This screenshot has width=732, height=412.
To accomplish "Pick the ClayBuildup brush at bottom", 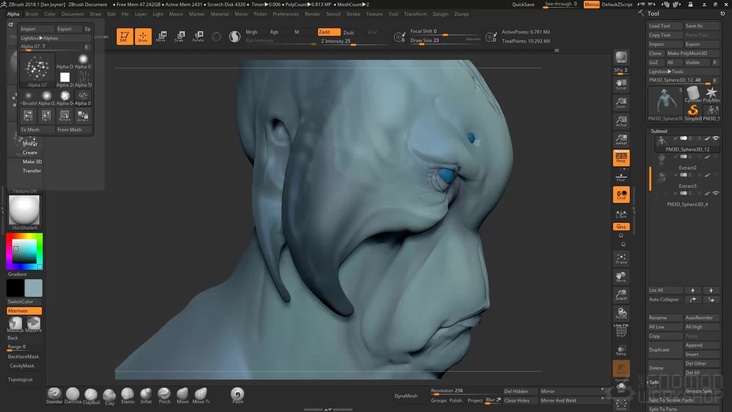I will click(x=90, y=393).
